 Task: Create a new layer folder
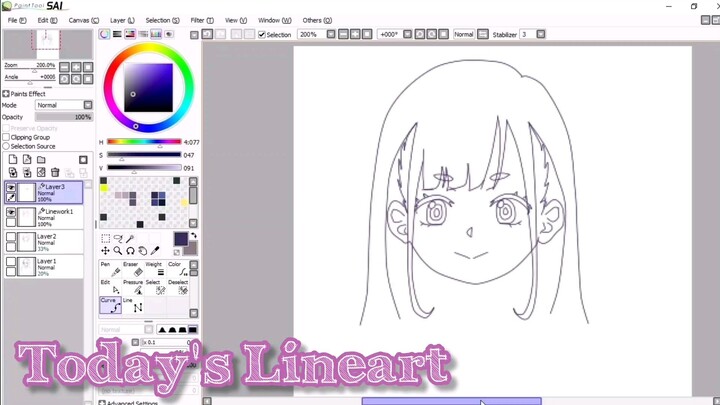click(x=41, y=159)
